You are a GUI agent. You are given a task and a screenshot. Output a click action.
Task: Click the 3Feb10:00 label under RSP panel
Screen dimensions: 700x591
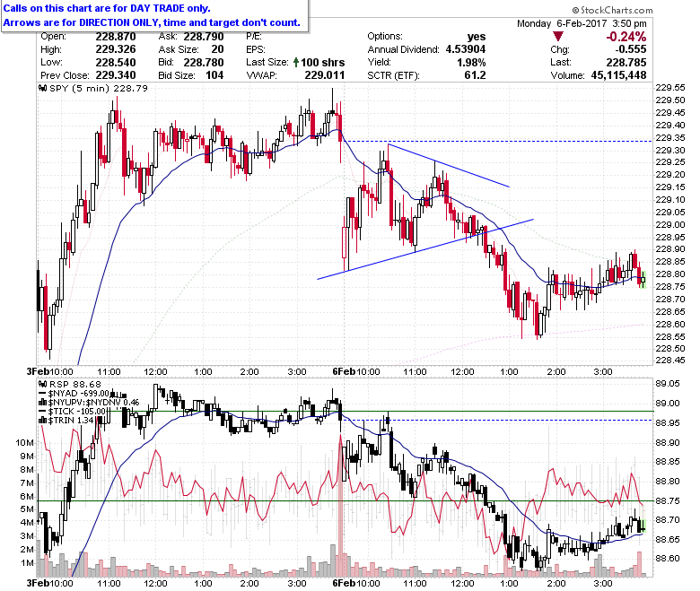point(49,583)
